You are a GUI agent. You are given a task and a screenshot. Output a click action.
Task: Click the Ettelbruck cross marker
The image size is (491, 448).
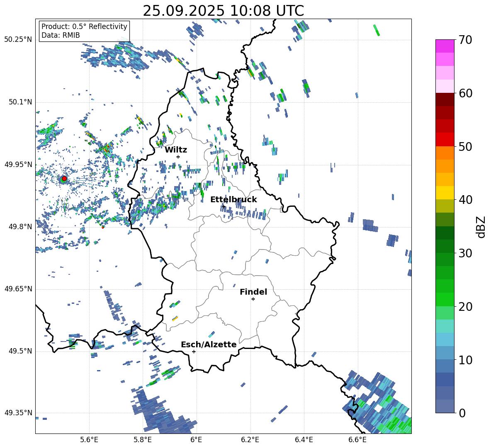click(x=223, y=206)
